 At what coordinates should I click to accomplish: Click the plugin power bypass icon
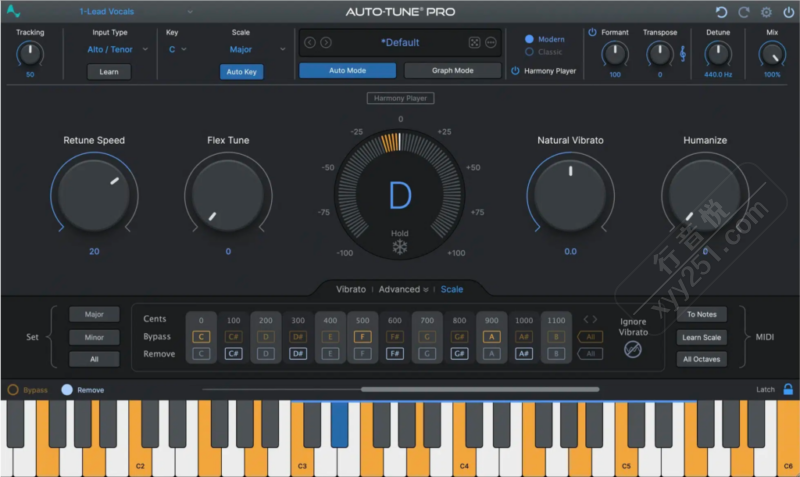(x=789, y=12)
